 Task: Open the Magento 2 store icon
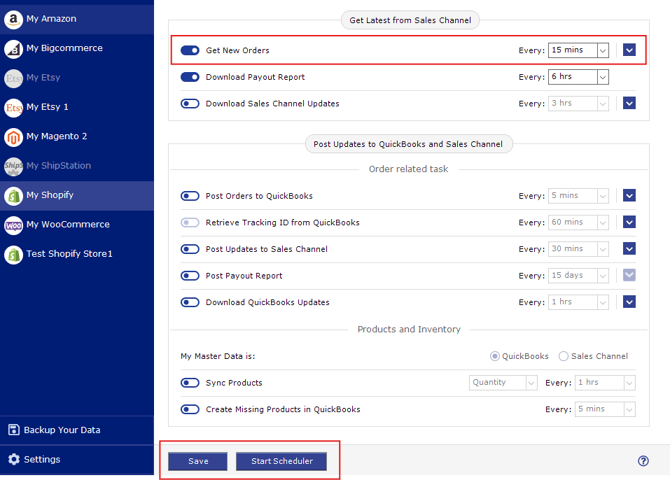13,137
